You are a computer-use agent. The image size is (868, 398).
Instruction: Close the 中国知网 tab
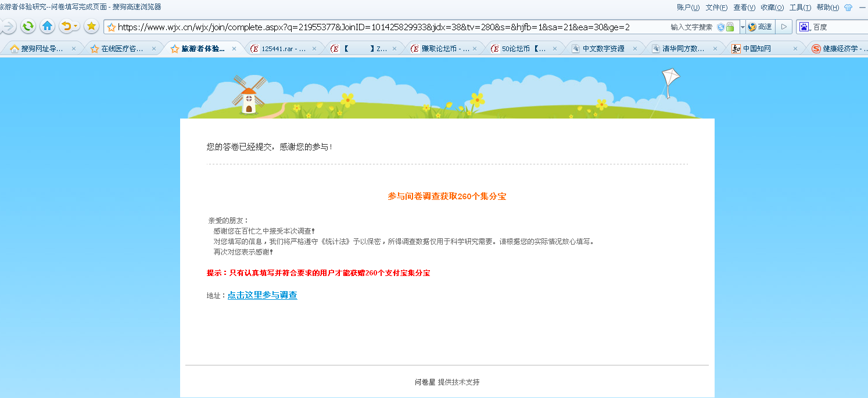(x=795, y=49)
